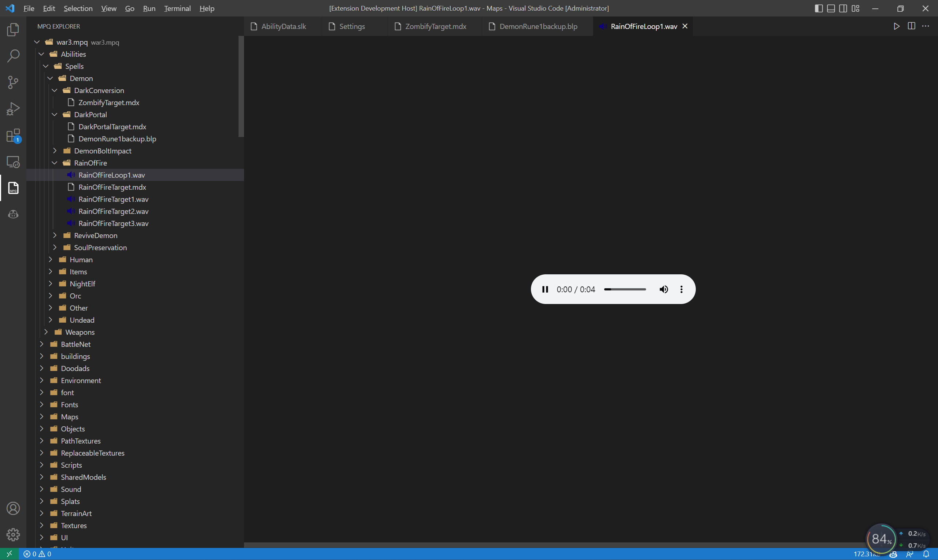Click the 84% system monitor widget
The height and width of the screenshot is (560, 938).
pos(881,538)
